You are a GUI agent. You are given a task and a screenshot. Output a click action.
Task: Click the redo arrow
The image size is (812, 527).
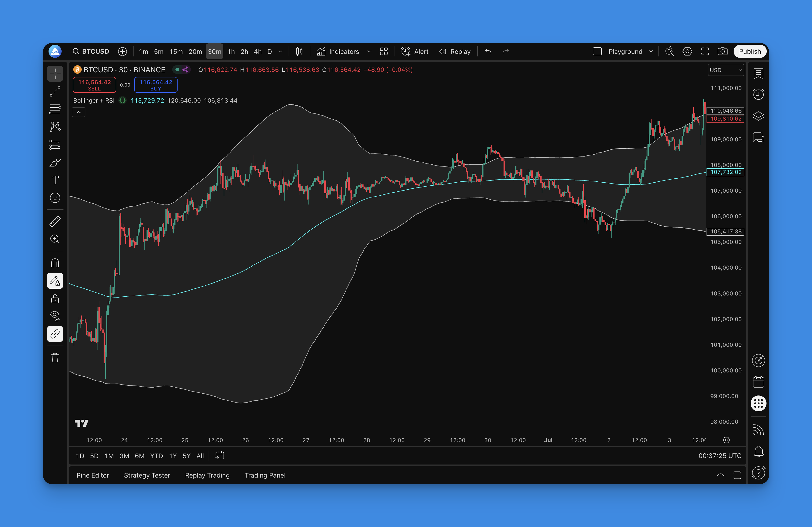(506, 52)
